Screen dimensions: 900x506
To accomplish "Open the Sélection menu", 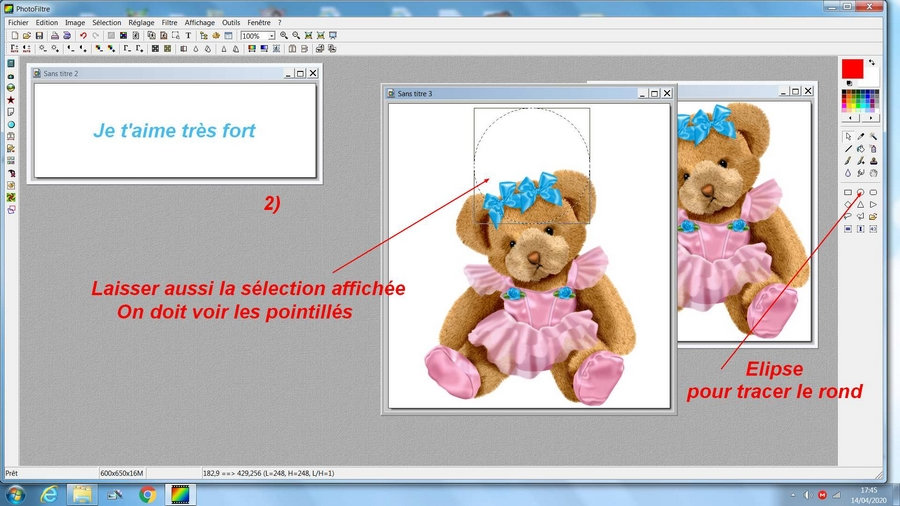I will tap(107, 22).
